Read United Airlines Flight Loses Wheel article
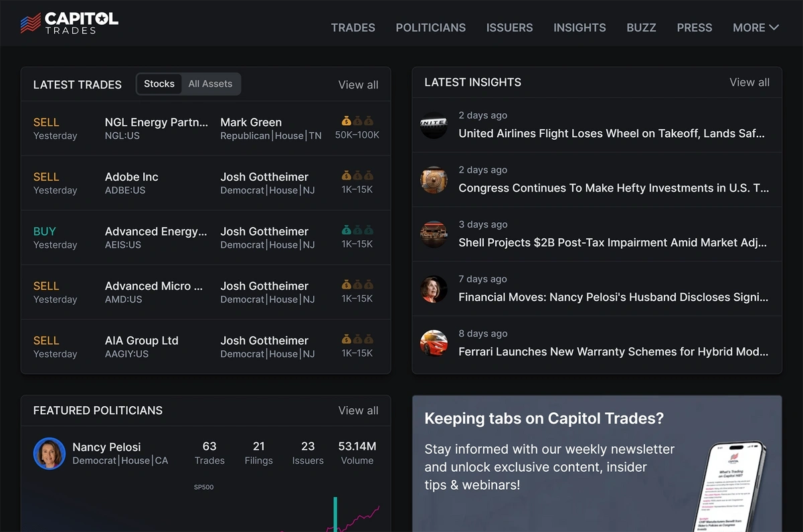The height and width of the screenshot is (532, 803). (x=612, y=133)
